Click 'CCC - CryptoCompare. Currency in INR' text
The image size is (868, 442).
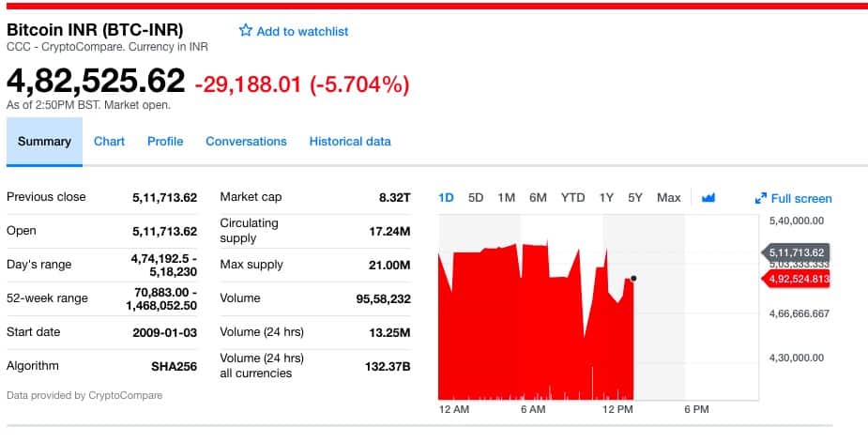coord(107,47)
